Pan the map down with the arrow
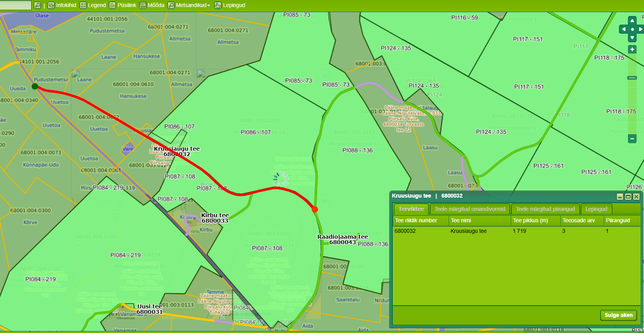Viewport: 644px width, 333px height. (632, 38)
